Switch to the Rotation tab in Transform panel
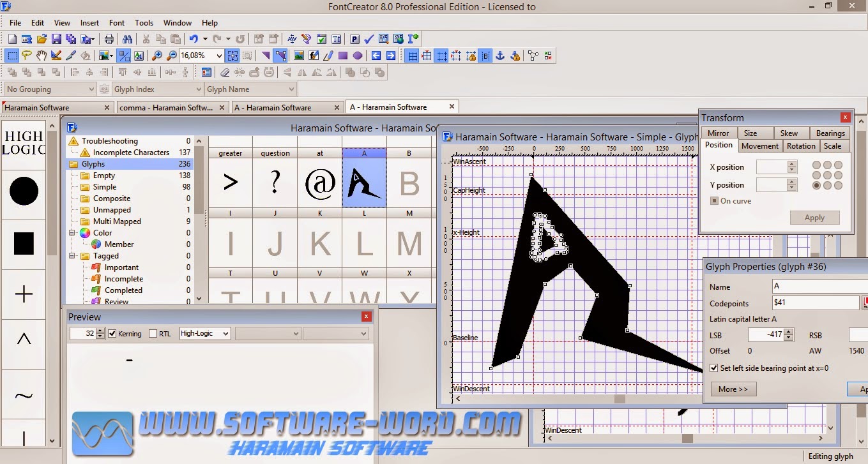The height and width of the screenshot is (464, 868). point(800,146)
